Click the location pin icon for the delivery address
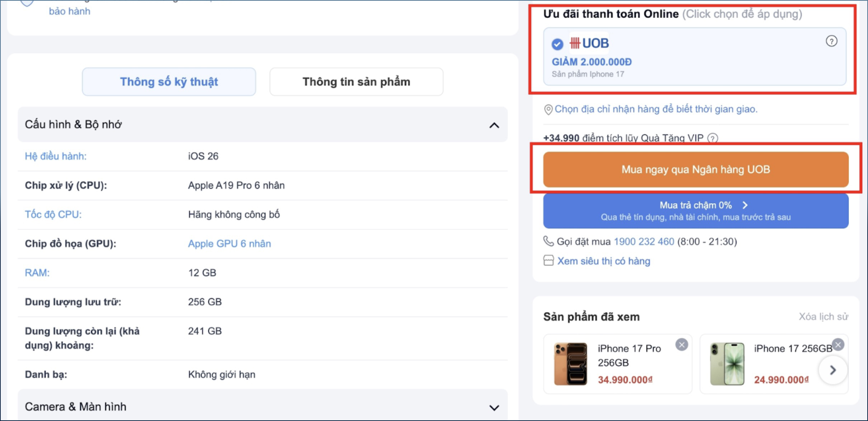This screenshot has height=421, width=868. 548,109
